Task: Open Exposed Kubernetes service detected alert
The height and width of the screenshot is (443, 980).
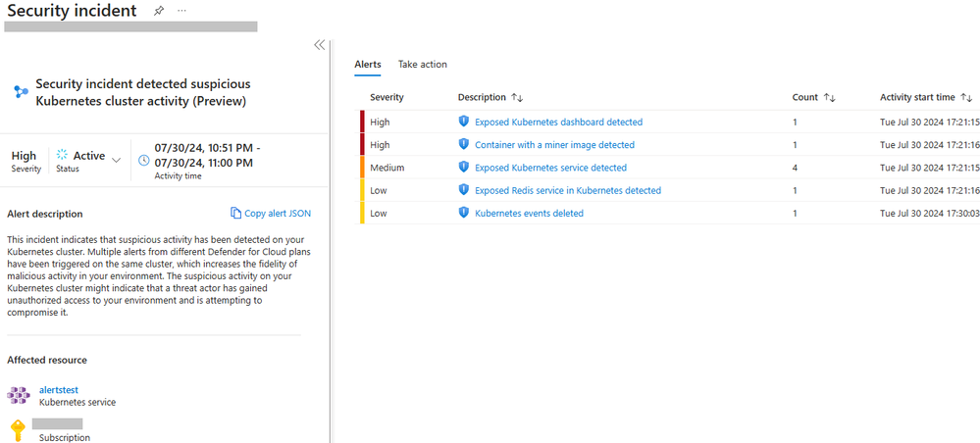Action: pos(550,168)
